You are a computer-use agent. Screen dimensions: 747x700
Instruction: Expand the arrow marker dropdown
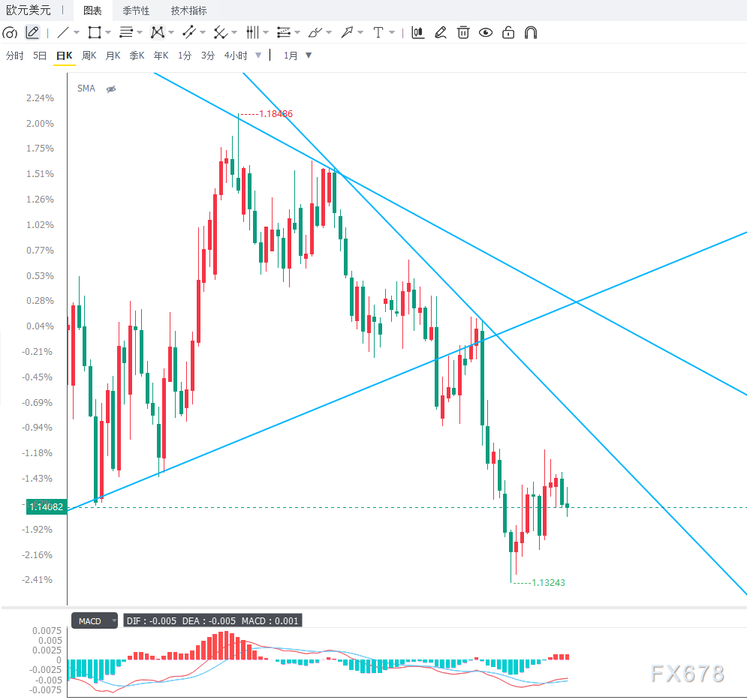(x=360, y=32)
